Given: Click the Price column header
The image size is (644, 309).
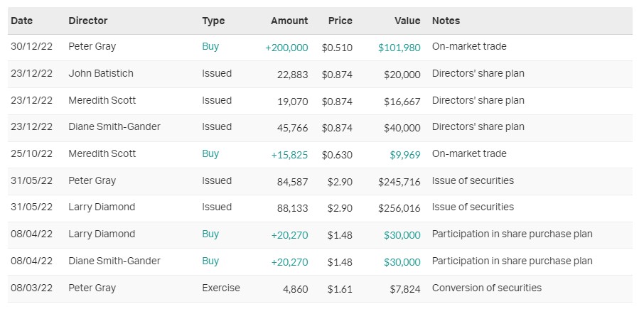Looking at the screenshot, I should [x=340, y=21].
